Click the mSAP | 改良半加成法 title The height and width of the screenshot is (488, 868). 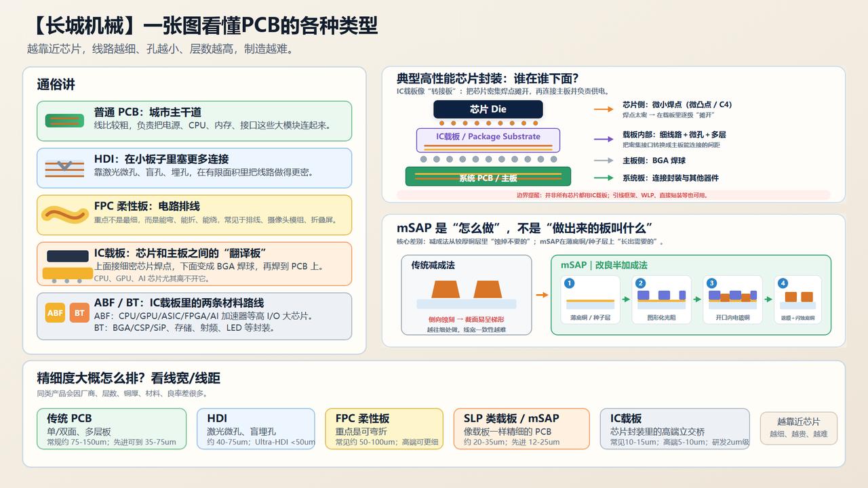(604, 265)
